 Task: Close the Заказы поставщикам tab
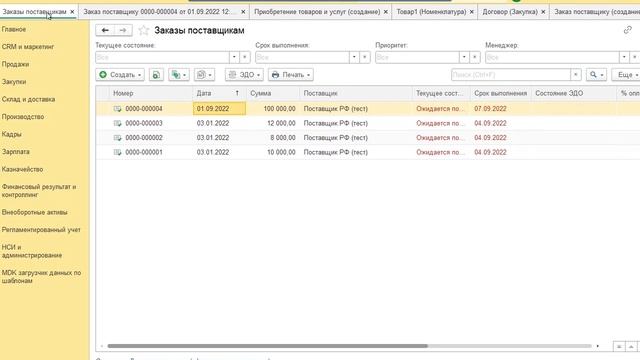(x=72, y=12)
